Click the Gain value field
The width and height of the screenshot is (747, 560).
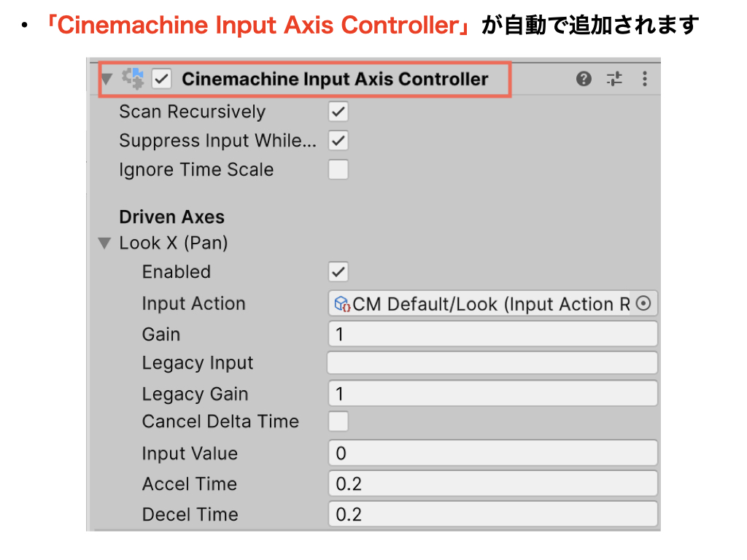(492, 335)
